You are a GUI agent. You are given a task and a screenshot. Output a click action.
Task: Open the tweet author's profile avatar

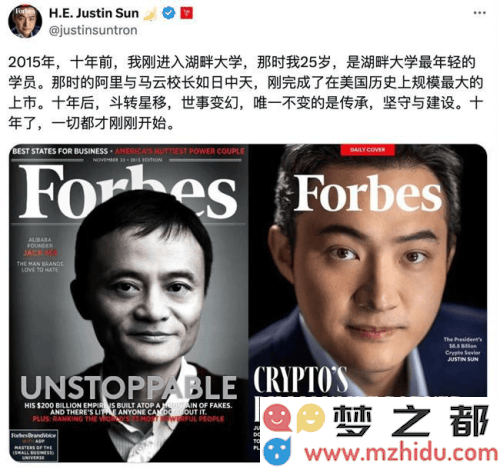pos(25,21)
